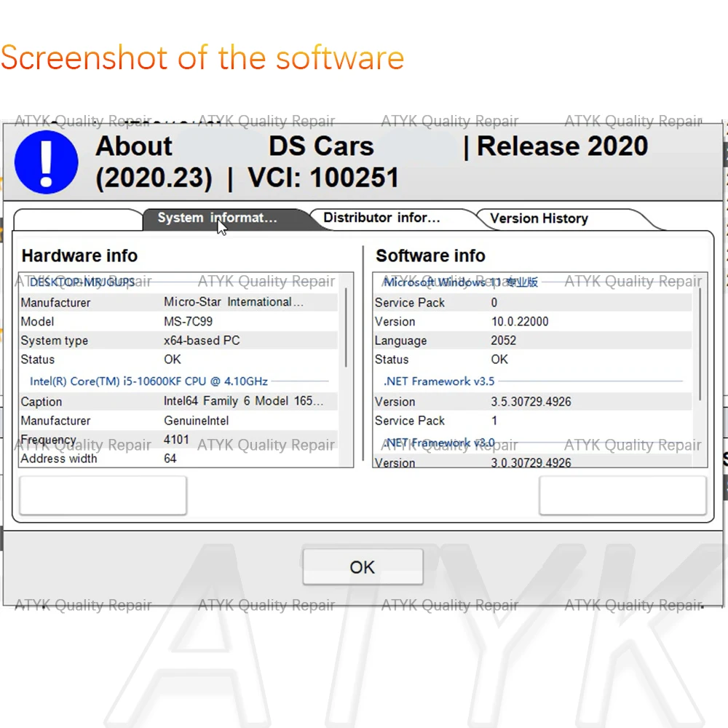Select the unlabeled first tab
Image resolution: width=728 pixels, height=728 pixels.
pos(78,219)
